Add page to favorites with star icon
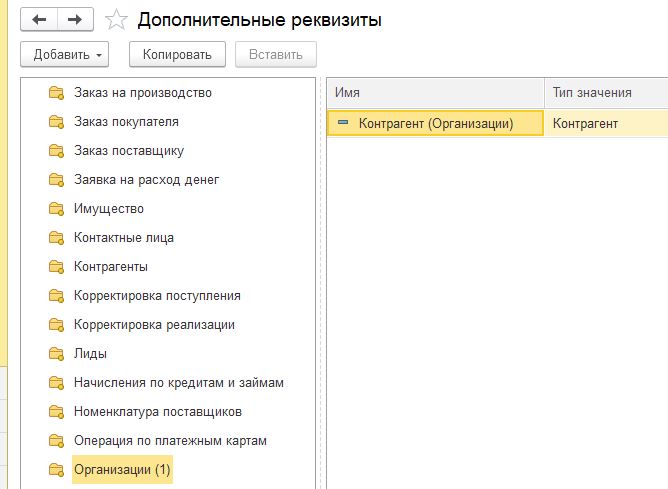Viewport: 668px width, 489px height. click(116, 20)
